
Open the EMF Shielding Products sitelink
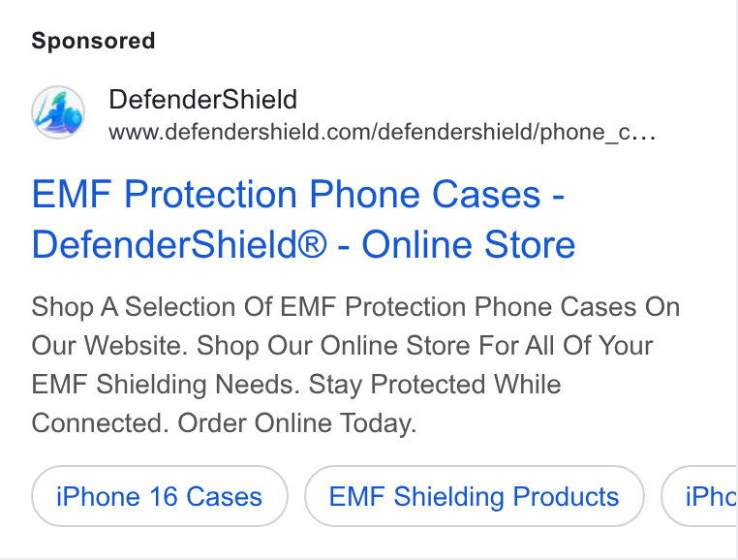pos(474,496)
